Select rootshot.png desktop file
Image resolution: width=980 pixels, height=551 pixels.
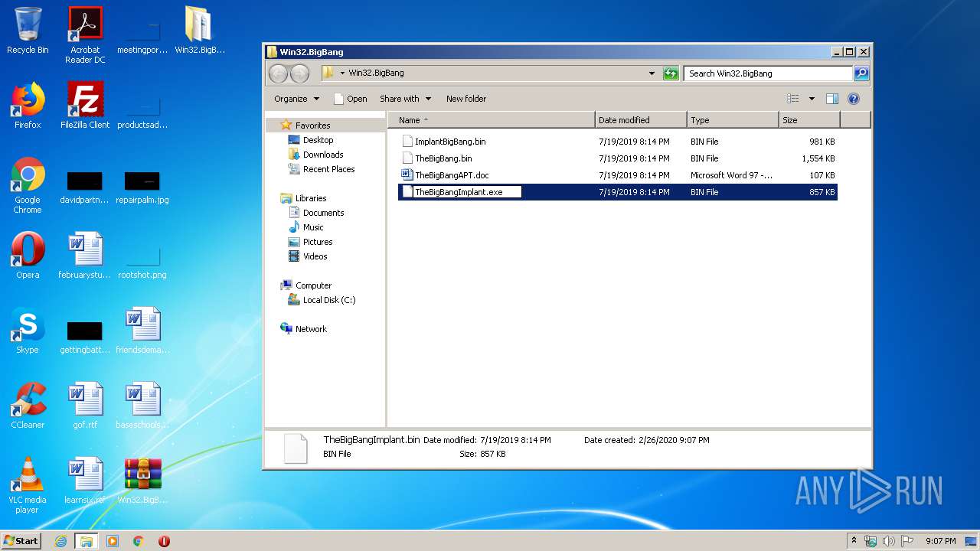142,262
